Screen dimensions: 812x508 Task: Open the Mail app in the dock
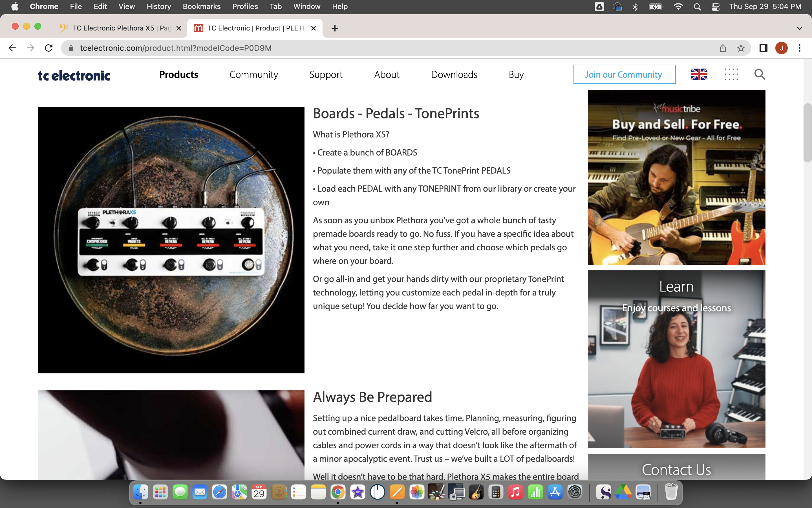[x=200, y=492]
